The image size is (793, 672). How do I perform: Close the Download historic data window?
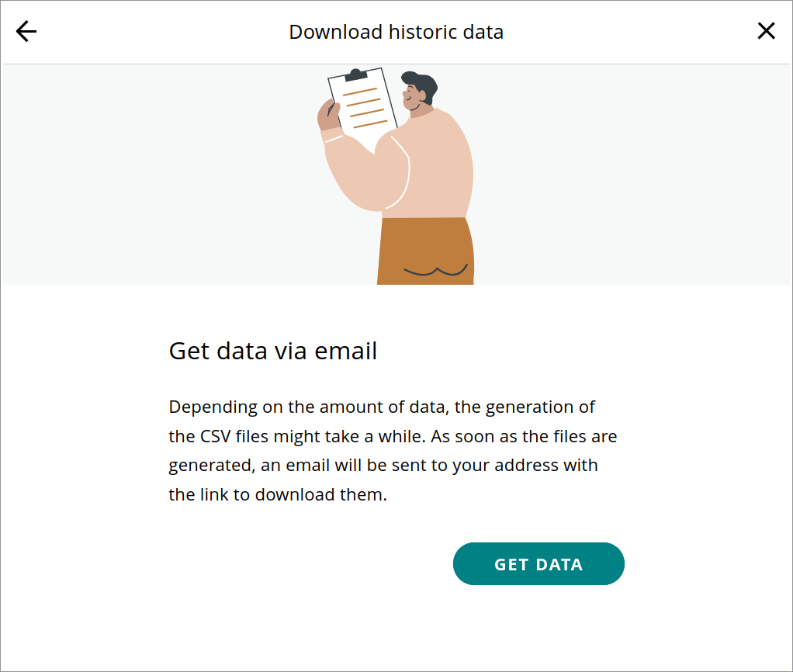pos(766,30)
